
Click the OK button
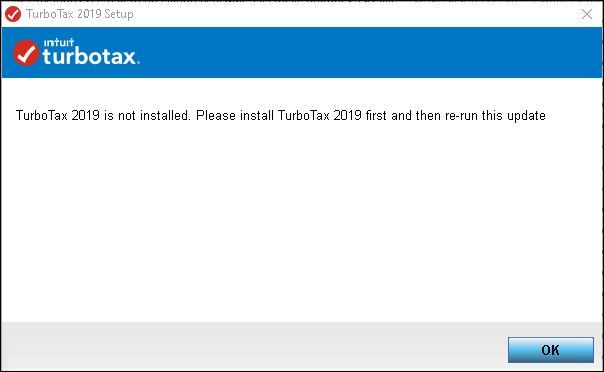550,350
